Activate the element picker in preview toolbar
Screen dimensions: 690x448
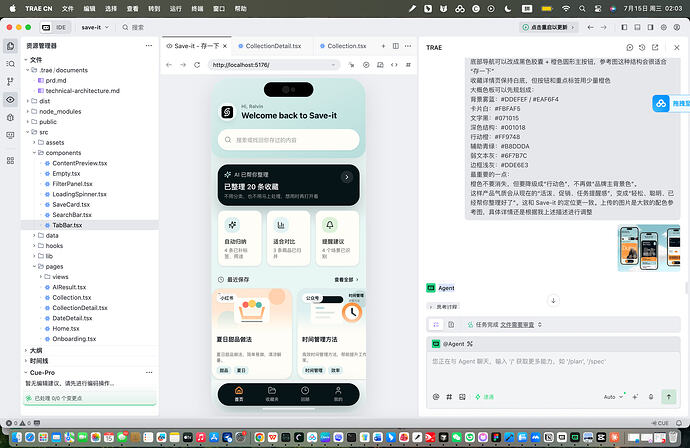click(351, 65)
